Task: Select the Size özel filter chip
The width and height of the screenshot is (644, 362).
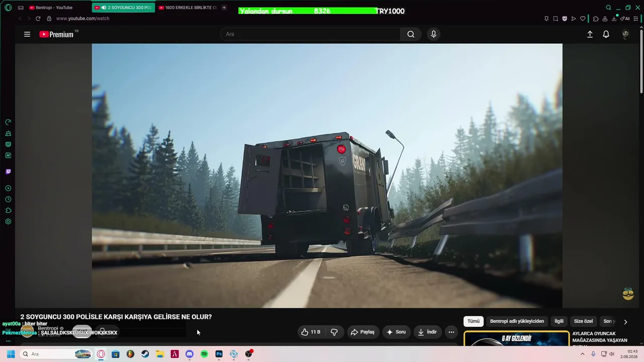Action: (584, 321)
